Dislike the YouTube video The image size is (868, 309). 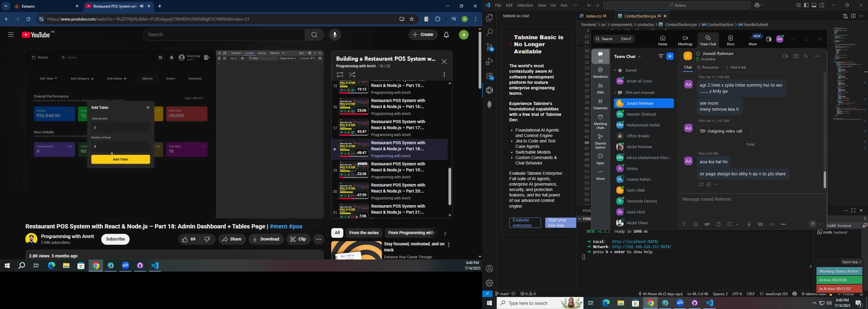(x=208, y=239)
